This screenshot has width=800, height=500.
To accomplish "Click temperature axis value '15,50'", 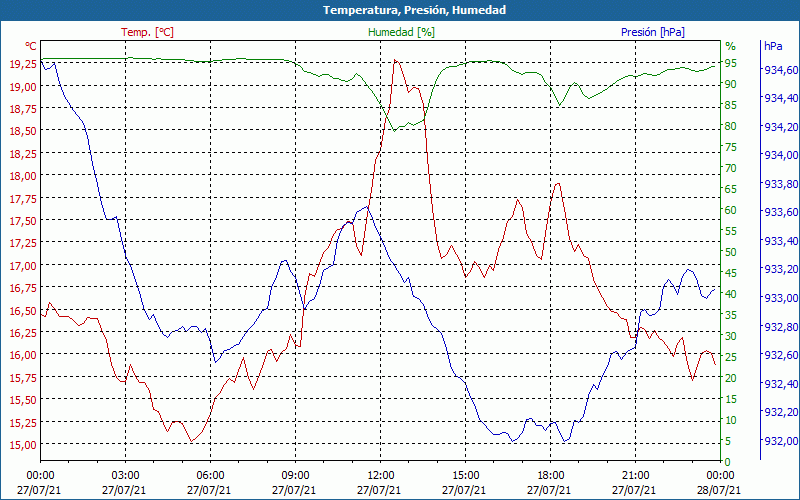I will click(x=23, y=399).
